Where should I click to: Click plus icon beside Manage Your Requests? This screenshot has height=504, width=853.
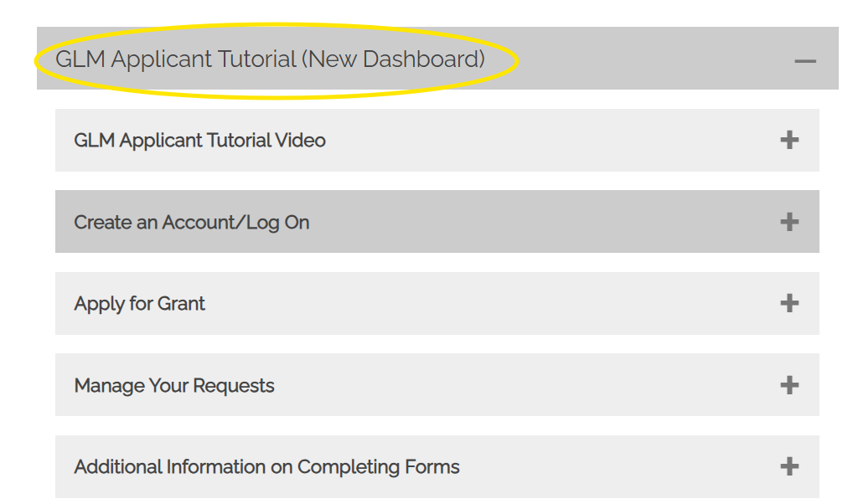(x=788, y=385)
